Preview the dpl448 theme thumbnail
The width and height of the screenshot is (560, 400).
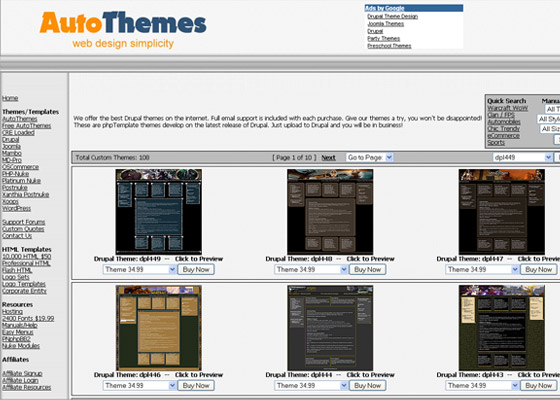pos(330,212)
